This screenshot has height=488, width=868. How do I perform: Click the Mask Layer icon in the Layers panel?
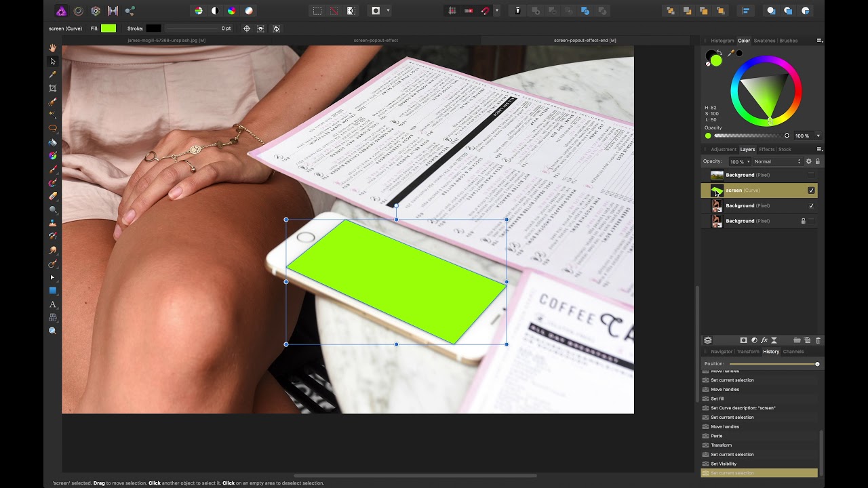click(743, 340)
